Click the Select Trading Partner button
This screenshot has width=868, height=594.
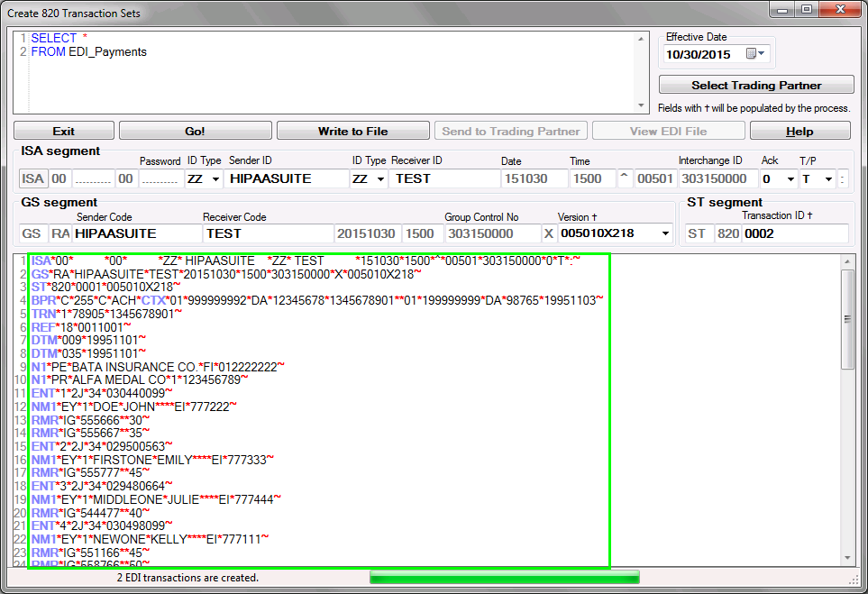tap(756, 86)
